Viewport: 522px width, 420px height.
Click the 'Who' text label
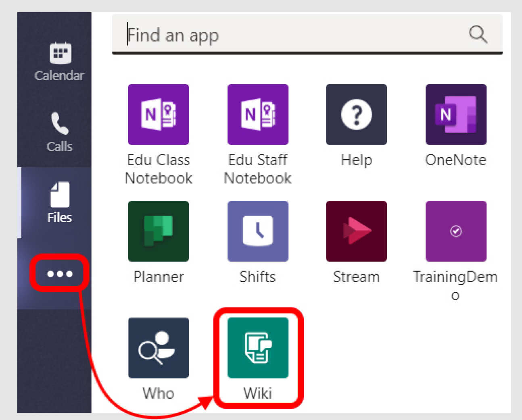coord(159,393)
